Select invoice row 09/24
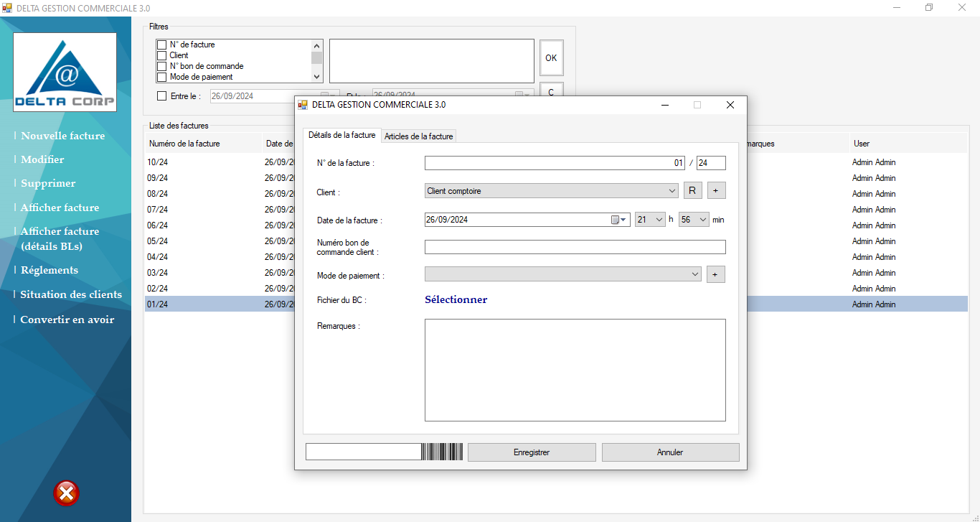 coord(556,178)
